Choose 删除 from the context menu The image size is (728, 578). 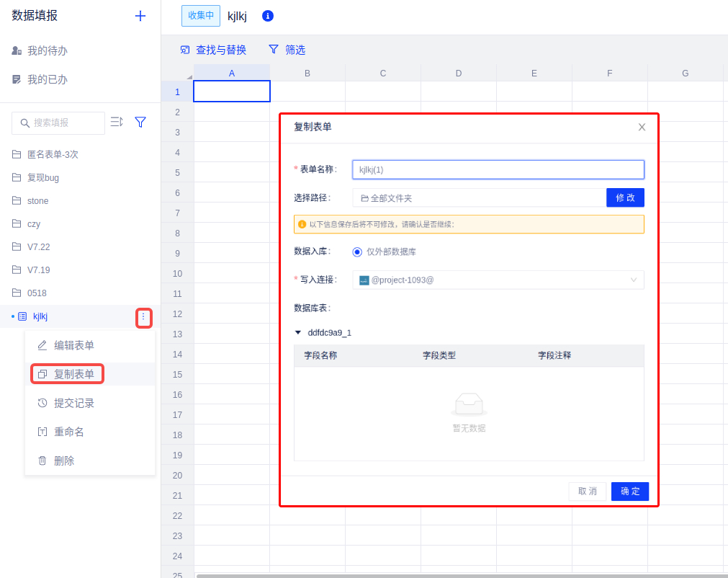pyautogui.click(x=63, y=461)
